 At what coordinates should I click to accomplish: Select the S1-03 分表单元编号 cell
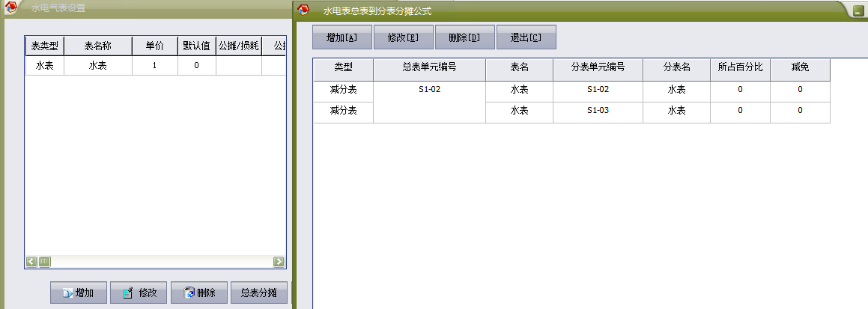598,112
